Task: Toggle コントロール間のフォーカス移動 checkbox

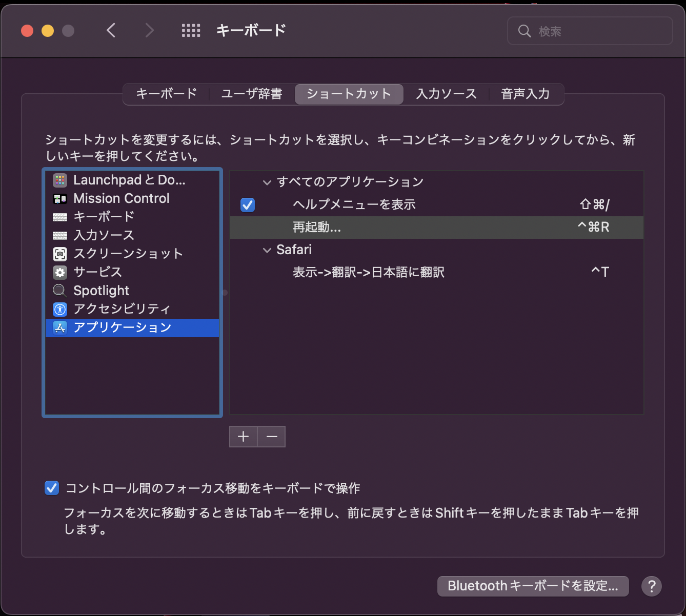Action: [52, 488]
